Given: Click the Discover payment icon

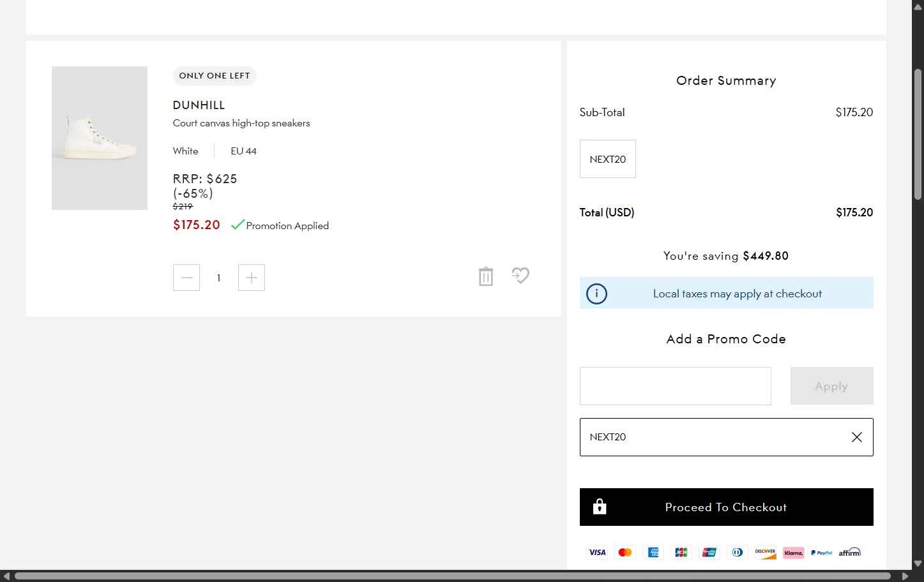Looking at the screenshot, I should pyautogui.click(x=765, y=553).
